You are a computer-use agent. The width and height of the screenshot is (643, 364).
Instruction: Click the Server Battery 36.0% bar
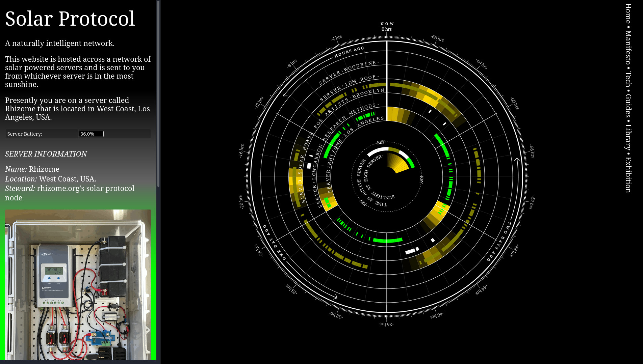pyautogui.click(x=91, y=134)
